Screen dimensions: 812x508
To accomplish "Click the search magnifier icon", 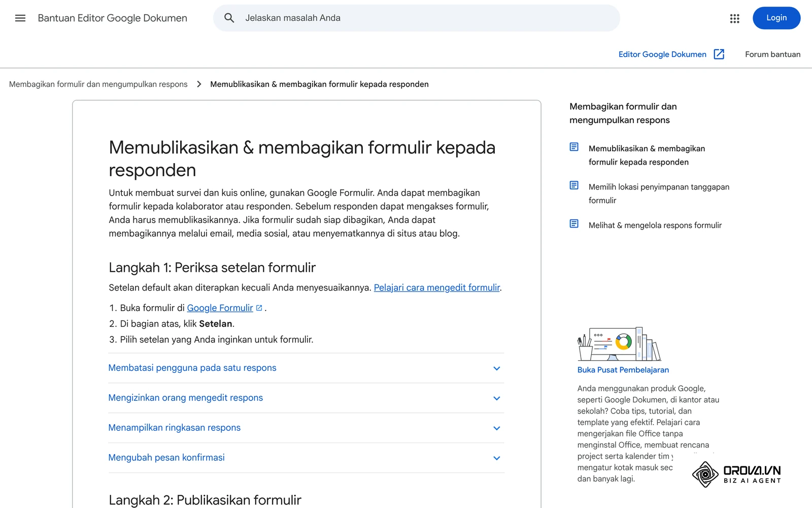I will [x=229, y=18].
